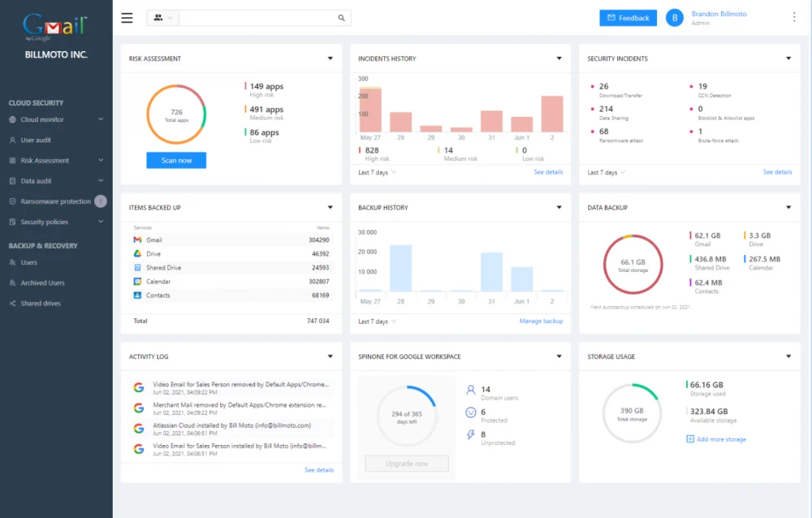The height and width of the screenshot is (518, 812).
Task: Change Last 7 days in Backup History
Action: click(377, 322)
